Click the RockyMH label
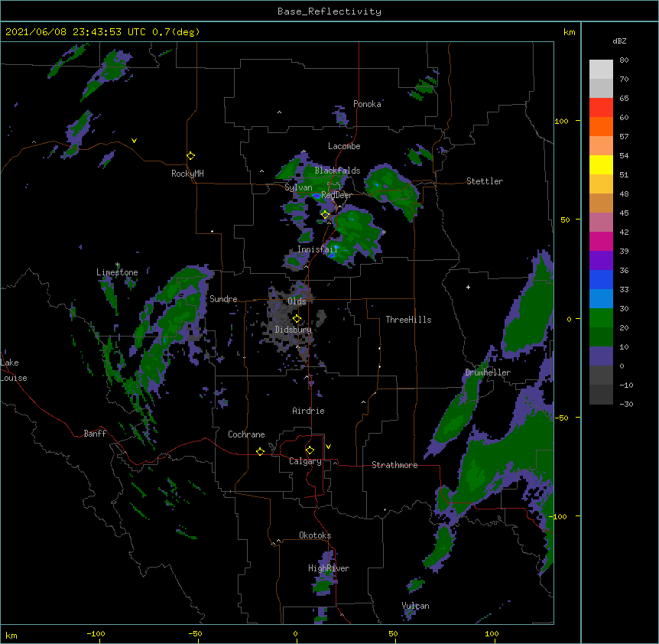The height and width of the screenshot is (644, 659). (187, 174)
